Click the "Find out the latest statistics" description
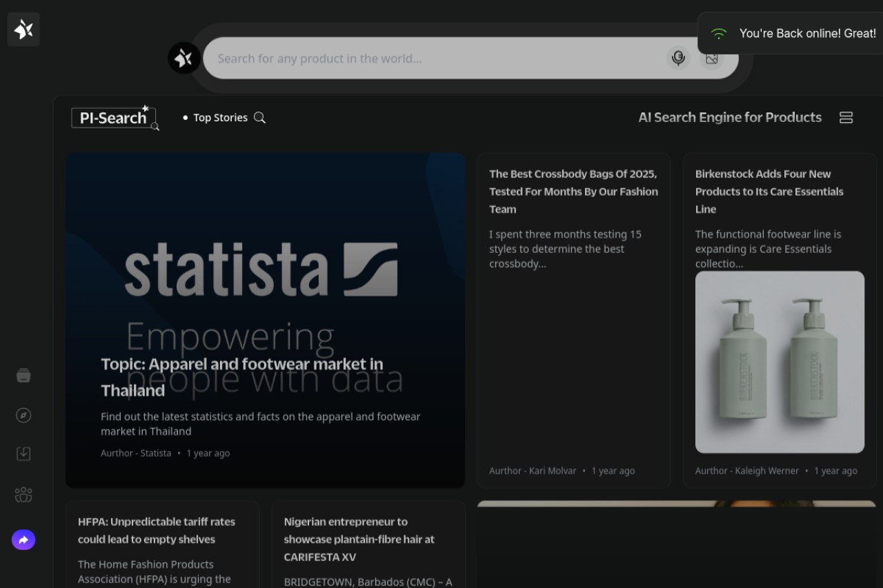The height and width of the screenshot is (588, 883). click(x=260, y=424)
